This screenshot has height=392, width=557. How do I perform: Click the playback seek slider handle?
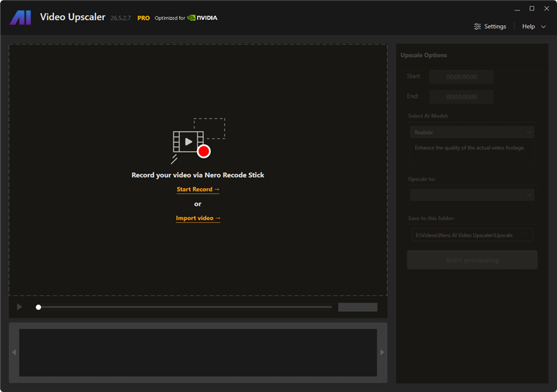38,307
